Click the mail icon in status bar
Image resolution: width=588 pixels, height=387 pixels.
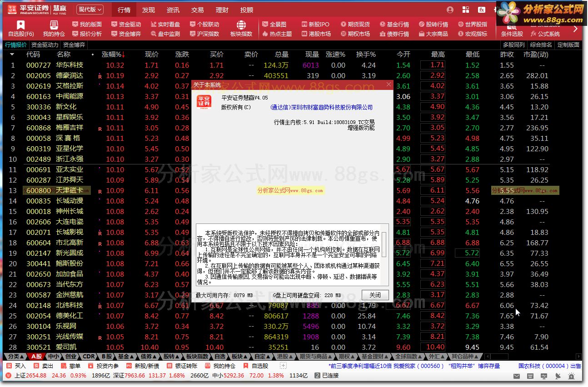517,376
